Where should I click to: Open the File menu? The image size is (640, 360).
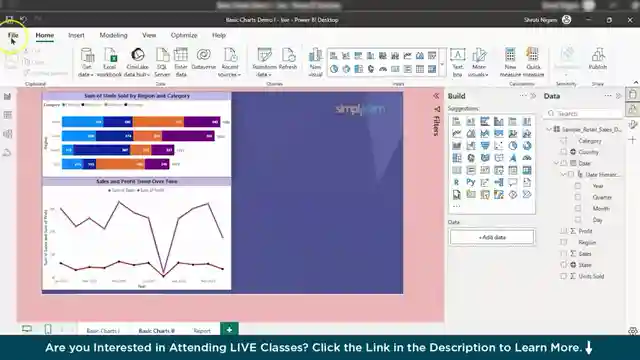click(x=13, y=35)
